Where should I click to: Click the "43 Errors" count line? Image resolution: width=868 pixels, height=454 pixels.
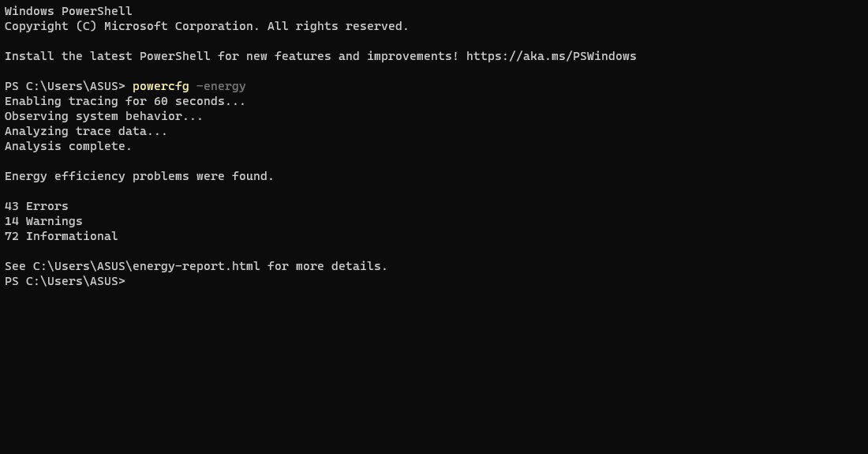click(x=36, y=206)
